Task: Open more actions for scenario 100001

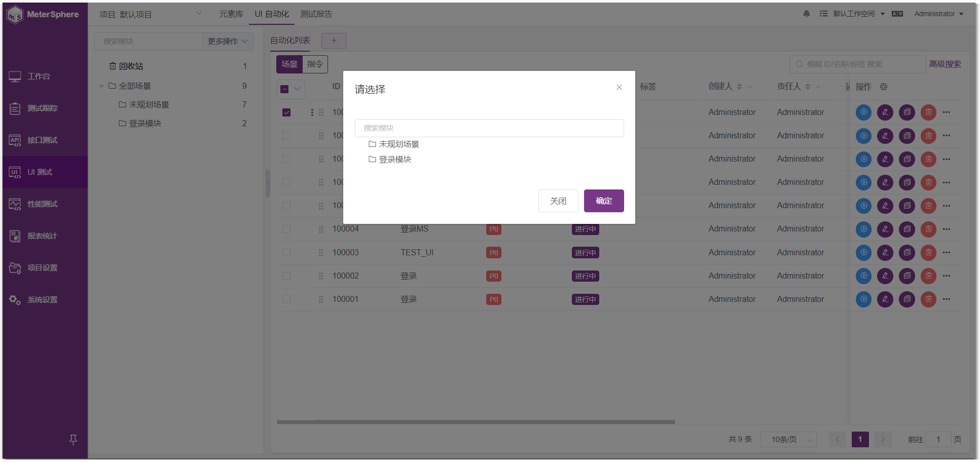Action: pyautogui.click(x=947, y=299)
